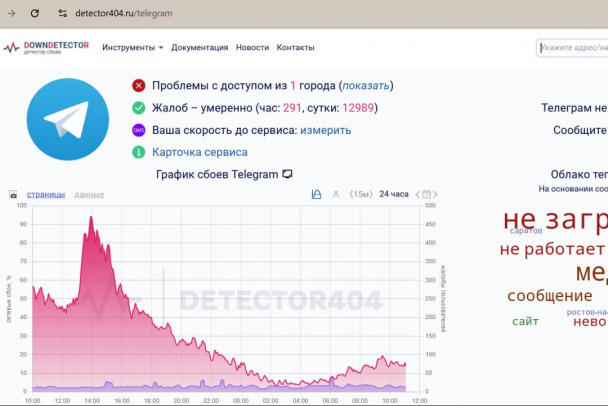This screenshot has height=406, width=608.
Task: Click the address search input field
Action: pos(574,47)
